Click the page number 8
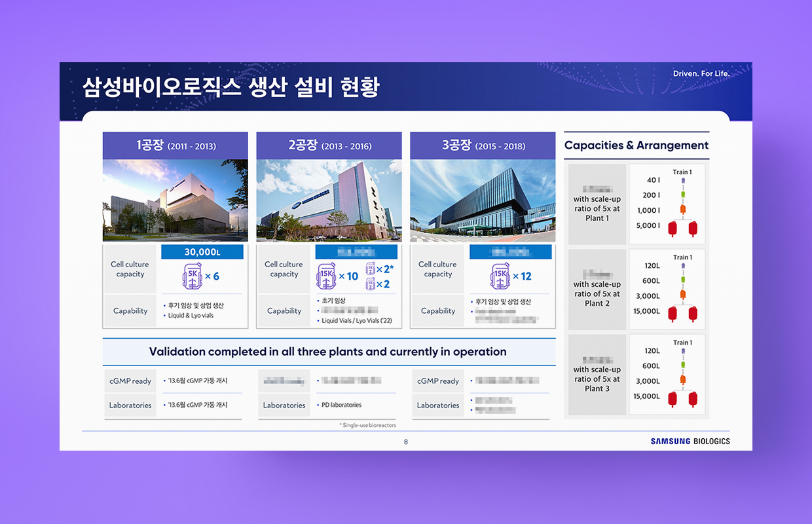The image size is (812, 524). pos(406,442)
